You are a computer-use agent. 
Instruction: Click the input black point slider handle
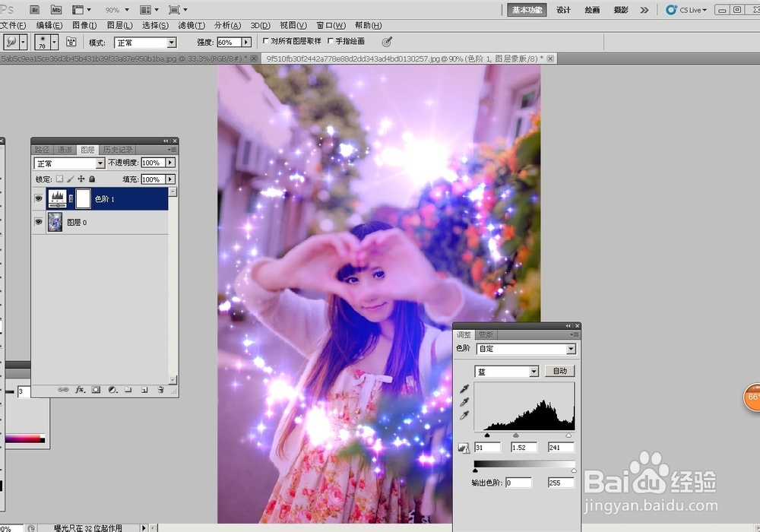click(486, 435)
